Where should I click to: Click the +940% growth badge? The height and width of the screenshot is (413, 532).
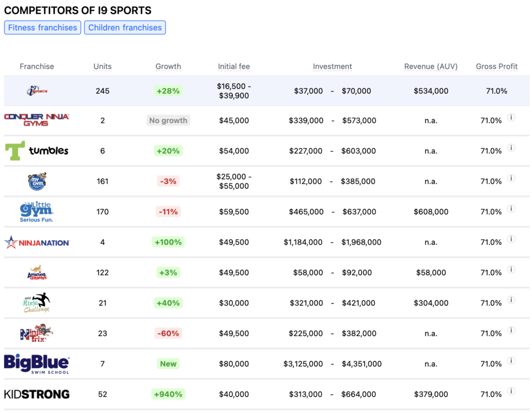tap(168, 394)
